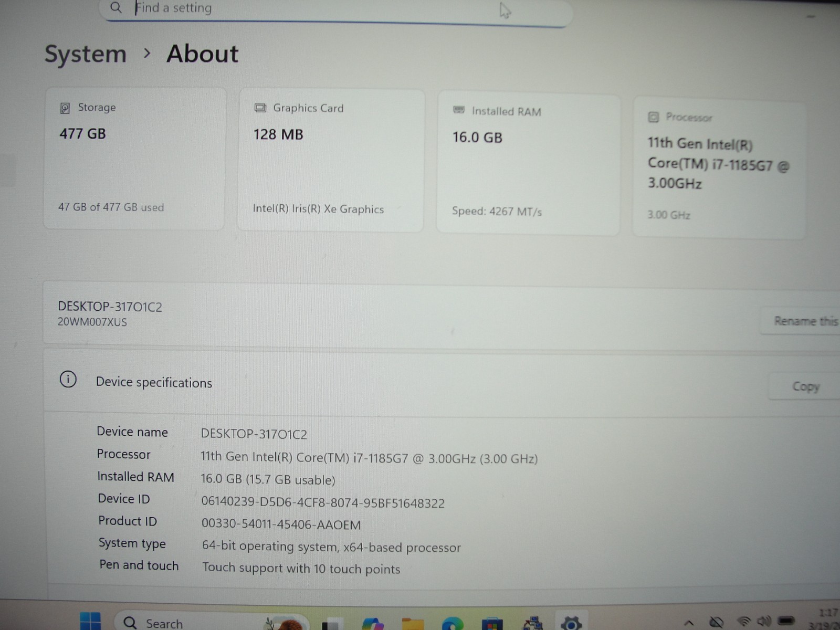The width and height of the screenshot is (840, 630).
Task: Open Task View from the taskbar
Action: click(x=332, y=624)
